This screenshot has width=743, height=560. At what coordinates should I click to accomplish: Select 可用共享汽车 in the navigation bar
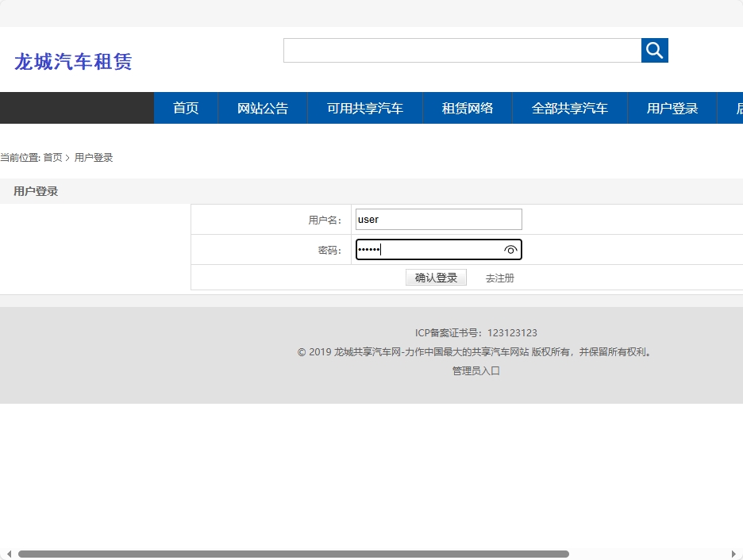[365, 108]
